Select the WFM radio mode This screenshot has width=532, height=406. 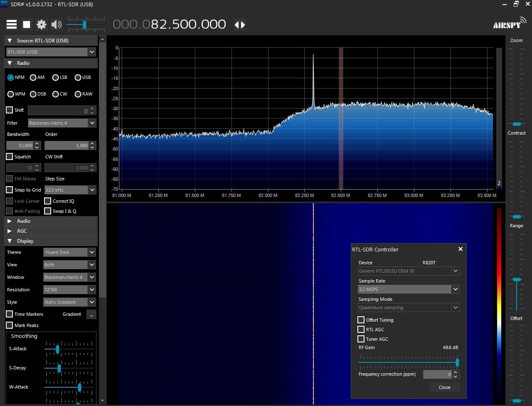tap(10, 94)
